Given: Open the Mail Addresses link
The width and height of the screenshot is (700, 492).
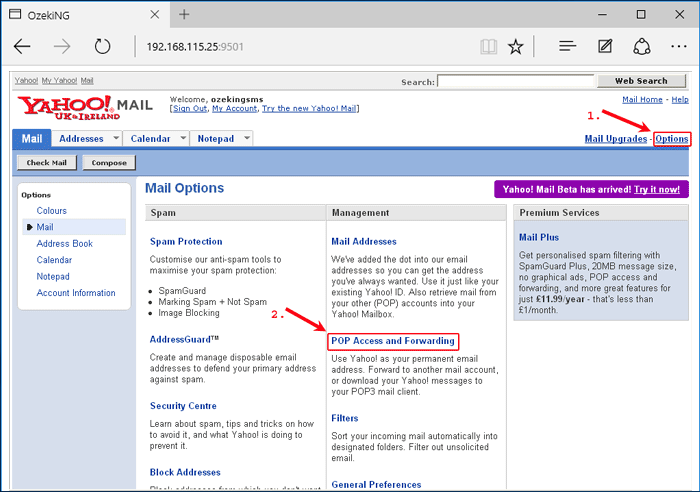Looking at the screenshot, I should pyautogui.click(x=364, y=242).
